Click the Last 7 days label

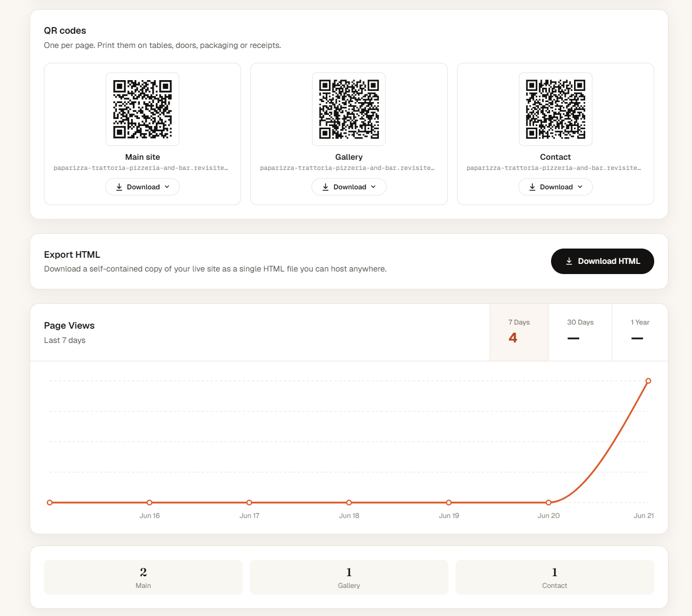click(x=65, y=340)
